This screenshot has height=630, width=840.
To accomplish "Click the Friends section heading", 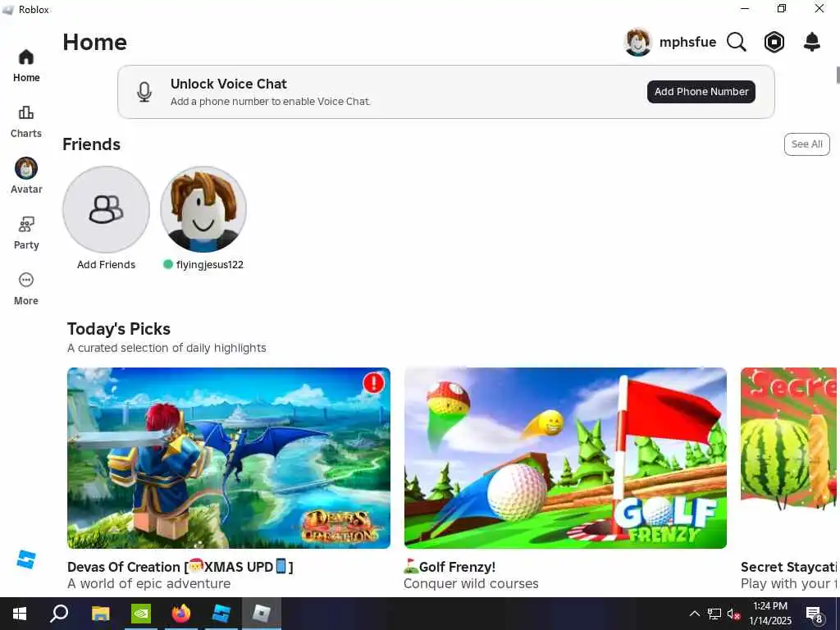I will pyautogui.click(x=92, y=144).
